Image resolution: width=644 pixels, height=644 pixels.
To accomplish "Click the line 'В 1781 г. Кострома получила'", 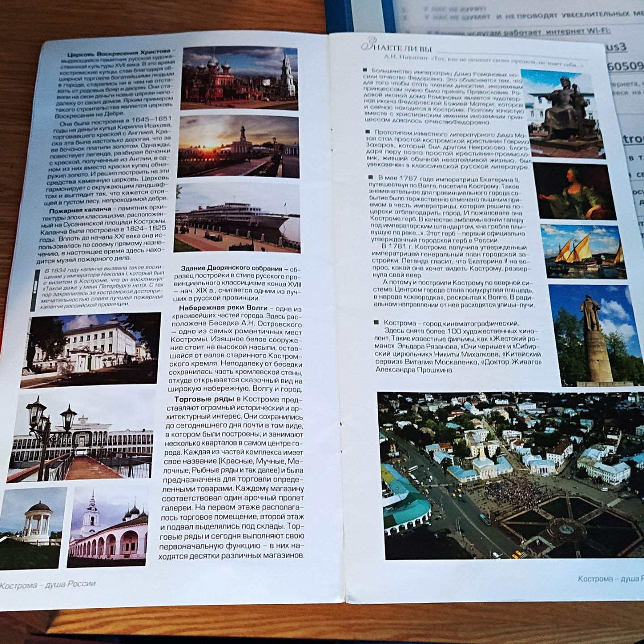I will tap(454, 247).
